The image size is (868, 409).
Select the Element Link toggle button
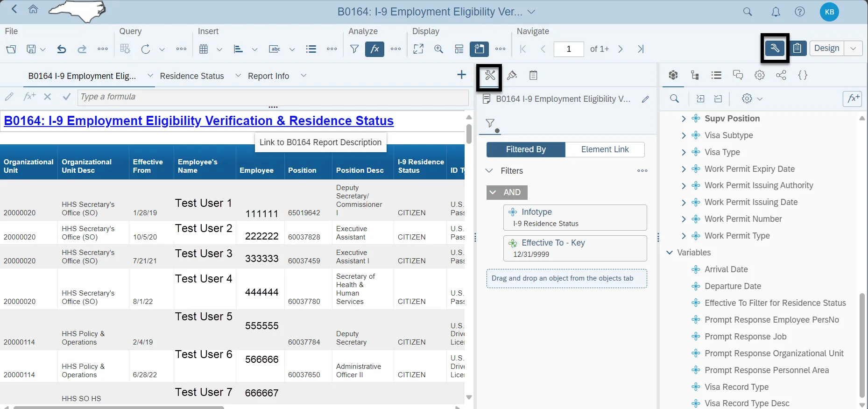pyautogui.click(x=605, y=149)
